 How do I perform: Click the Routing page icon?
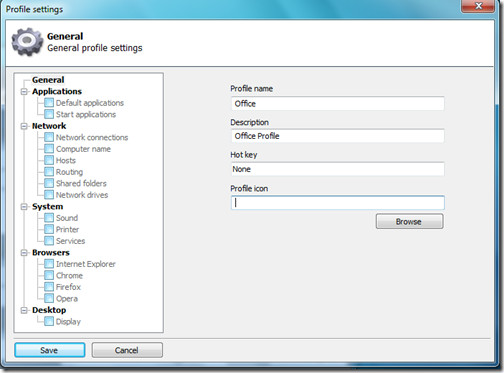pos(49,172)
